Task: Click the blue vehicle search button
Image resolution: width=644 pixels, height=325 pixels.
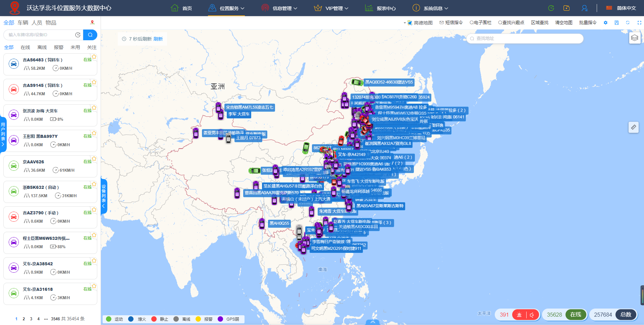Action: 90,35
